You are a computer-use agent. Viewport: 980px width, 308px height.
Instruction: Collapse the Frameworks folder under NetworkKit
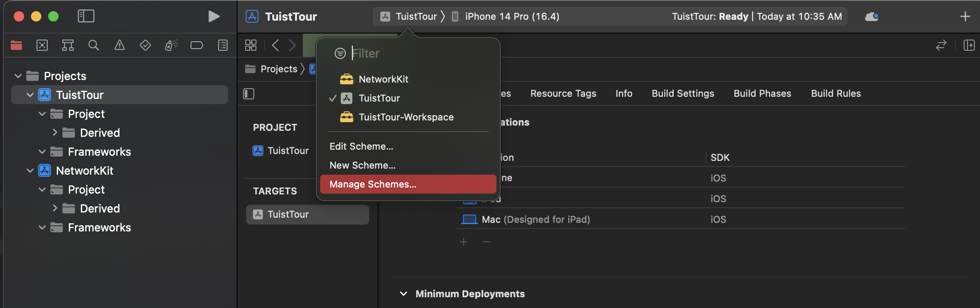[x=42, y=228]
